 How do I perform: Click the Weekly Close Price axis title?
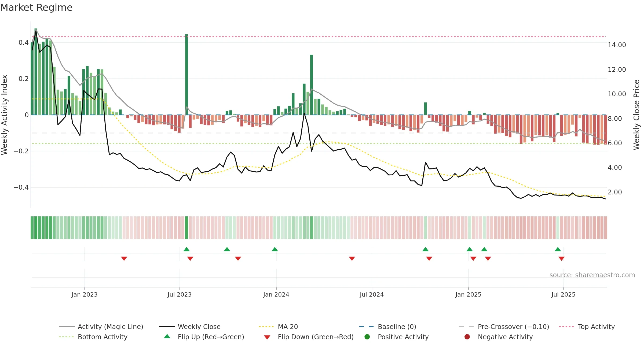pyautogui.click(x=636, y=115)
